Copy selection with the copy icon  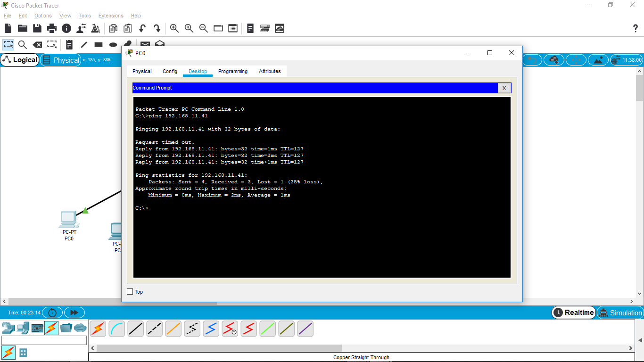[x=113, y=28]
